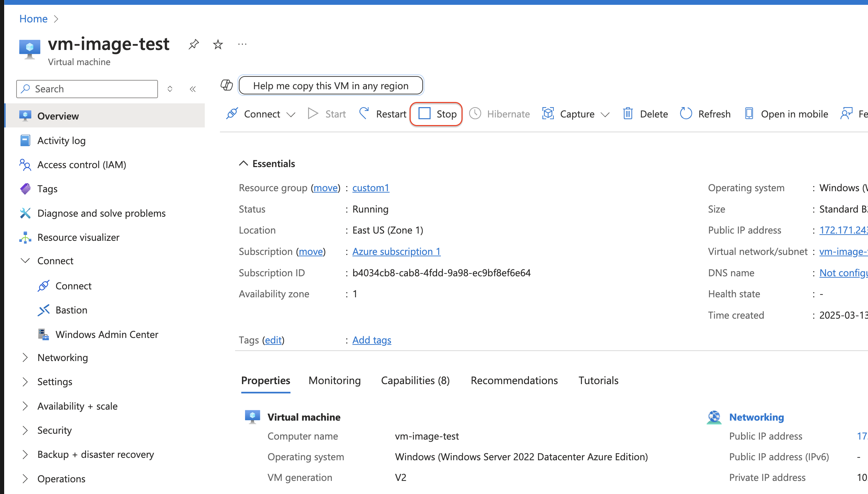868x494 pixels.
Task: Click Add tags link
Action: (372, 340)
